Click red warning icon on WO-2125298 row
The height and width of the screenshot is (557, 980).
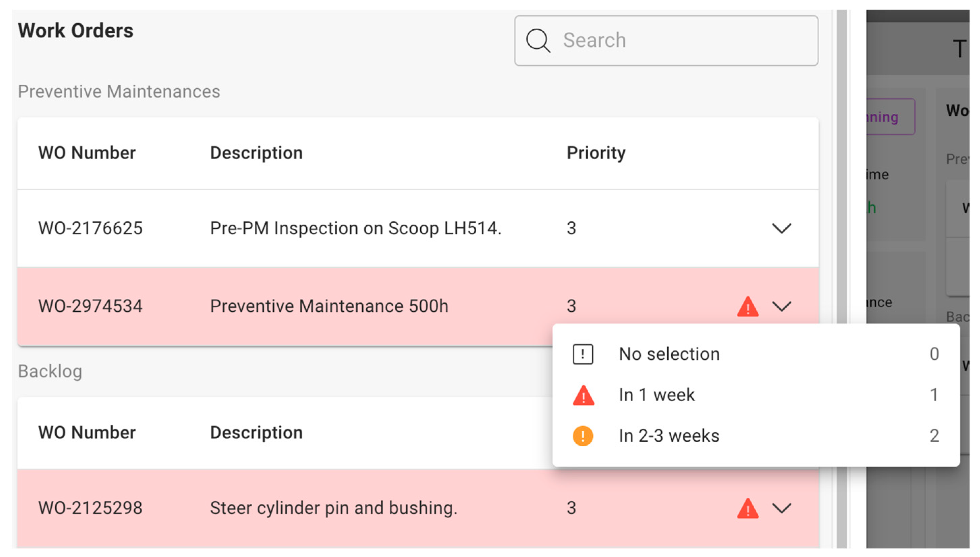click(x=748, y=508)
